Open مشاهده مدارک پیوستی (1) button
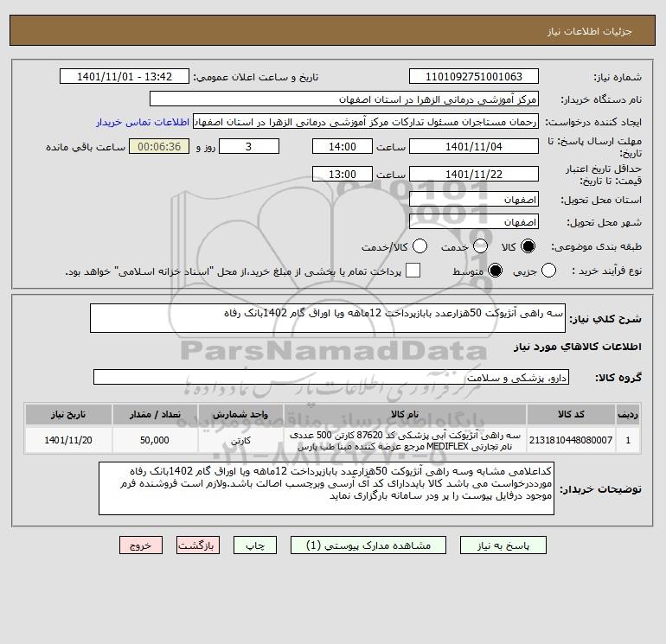 click(x=368, y=545)
